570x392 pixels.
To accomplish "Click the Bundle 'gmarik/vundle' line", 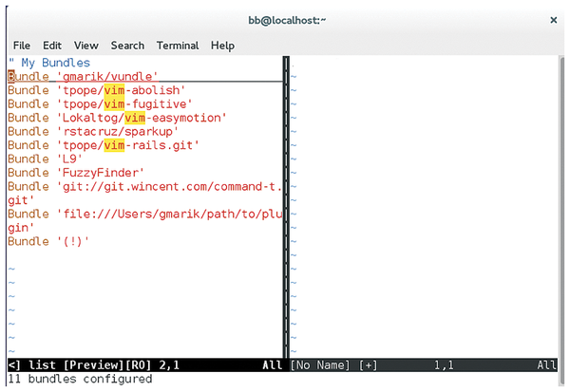I will (83, 76).
